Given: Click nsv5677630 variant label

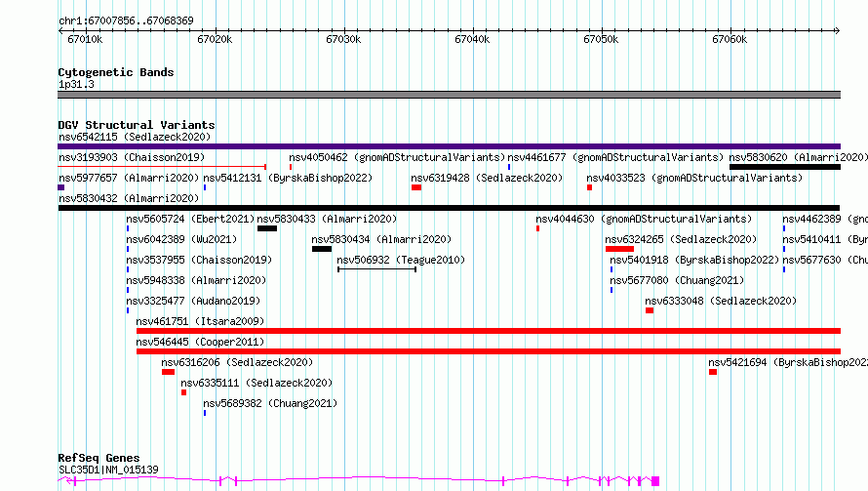Looking at the screenshot, I should pyautogui.click(x=825, y=260).
